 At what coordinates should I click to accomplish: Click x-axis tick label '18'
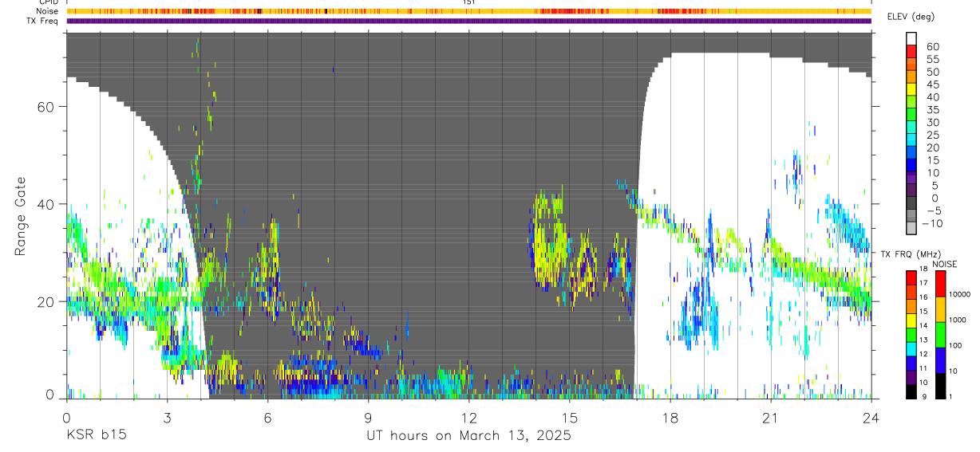(670, 418)
